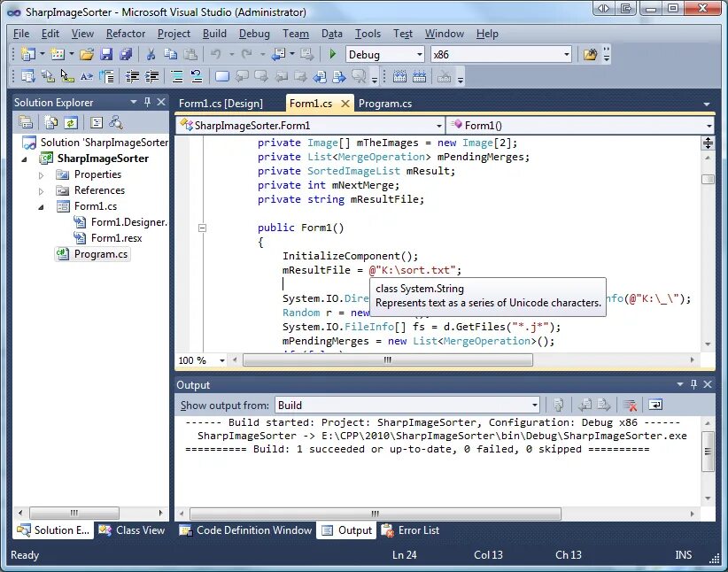Click the View Class Diagram icon
Image resolution: width=728 pixels, height=572 pixels.
pyautogui.click(x=116, y=122)
